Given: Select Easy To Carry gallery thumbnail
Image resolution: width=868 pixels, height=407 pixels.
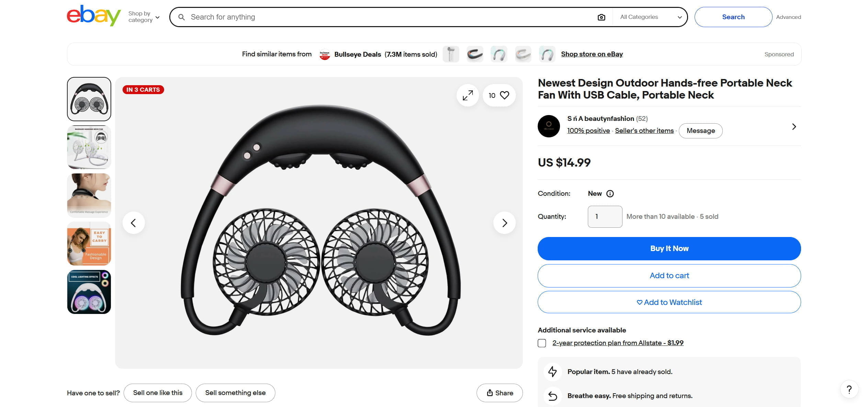Looking at the screenshot, I should pos(89,244).
